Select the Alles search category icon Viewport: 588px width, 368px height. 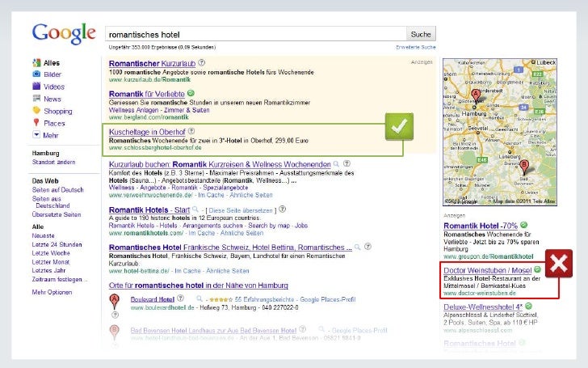[x=36, y=63]
